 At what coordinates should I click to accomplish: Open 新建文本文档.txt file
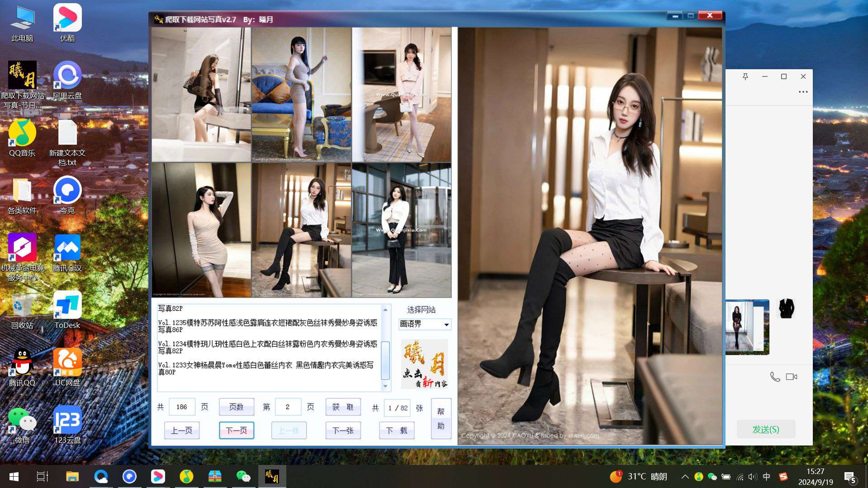[67, 142]
